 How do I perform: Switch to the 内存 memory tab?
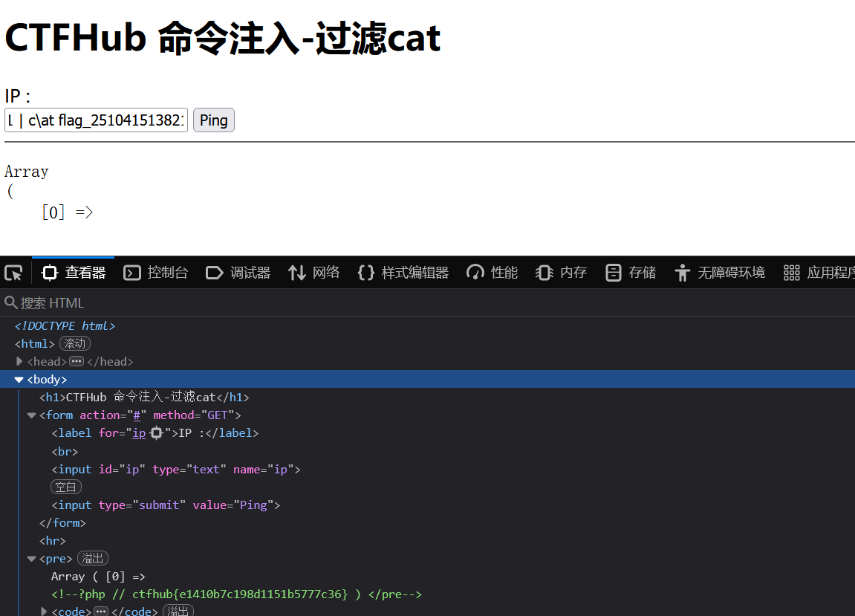pyautogui.click(x=561, y=273)
